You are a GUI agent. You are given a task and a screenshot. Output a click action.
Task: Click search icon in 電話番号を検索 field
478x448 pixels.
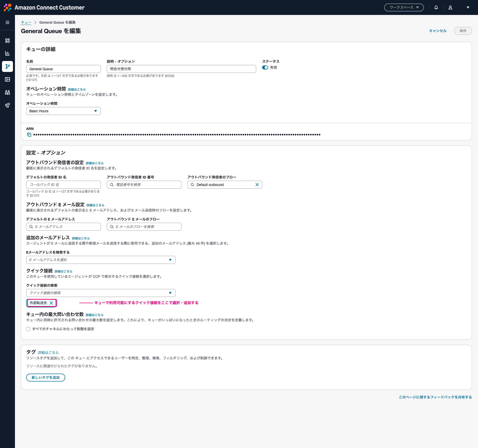pyautogui.click(x=112, y=185)
